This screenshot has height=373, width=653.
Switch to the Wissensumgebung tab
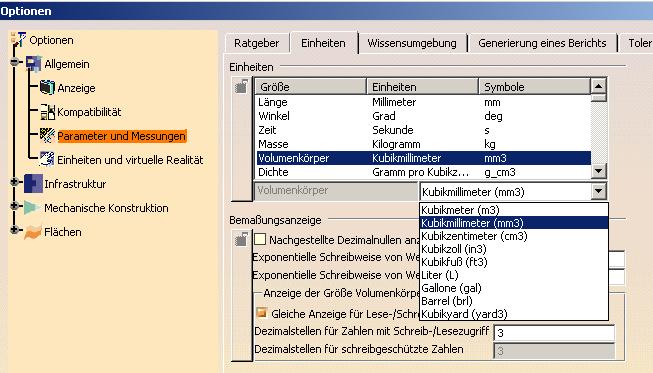point(412,43)
